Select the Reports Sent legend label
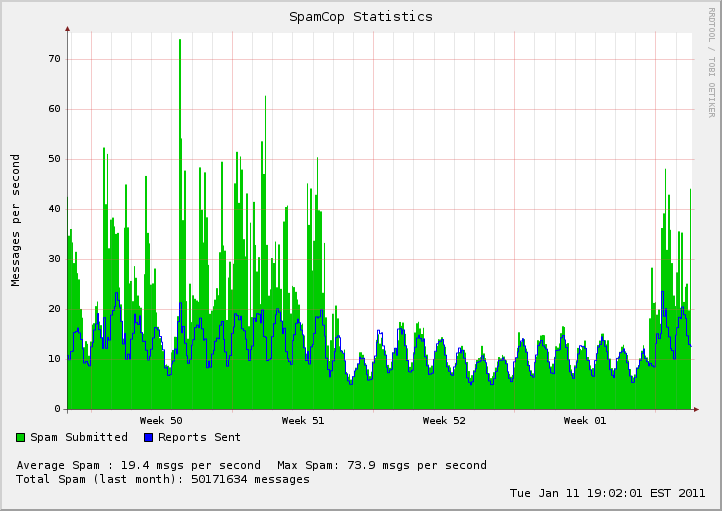 click(x=199, y=437)
